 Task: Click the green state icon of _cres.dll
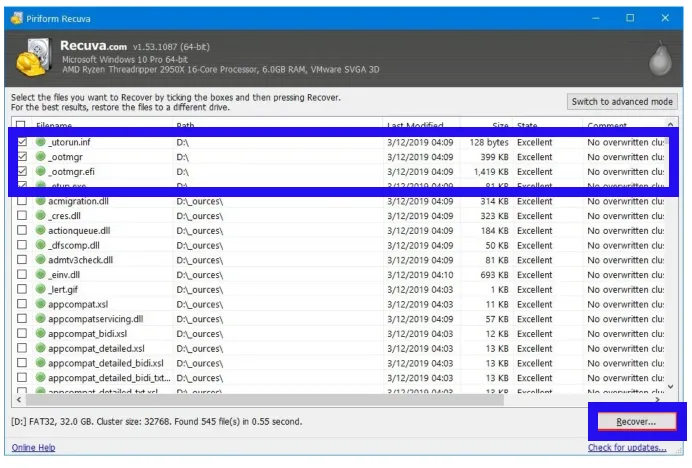pyautogui.click(x=41, y=215)
